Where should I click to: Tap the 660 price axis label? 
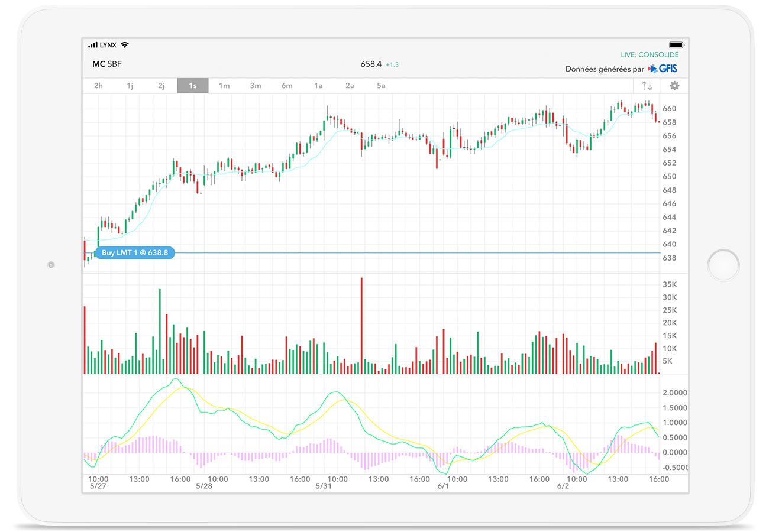pos(670,109)
